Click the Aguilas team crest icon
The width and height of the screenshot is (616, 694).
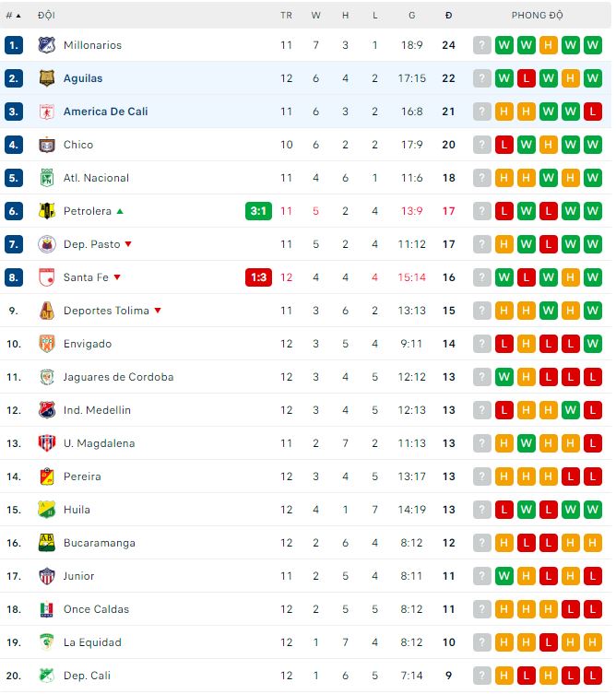click(x=46, y=78)
